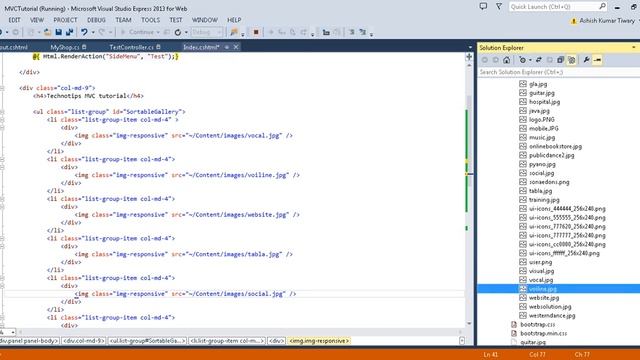Collapse the ul list-group code region
The height and width of the screenshot is (360, 640).
[x=2, y=112]
